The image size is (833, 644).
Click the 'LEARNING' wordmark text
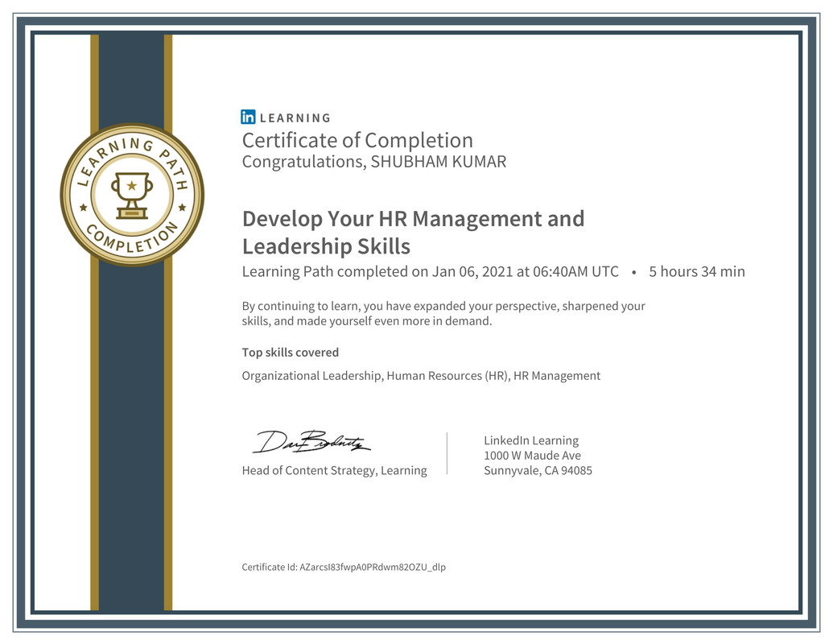295,118
